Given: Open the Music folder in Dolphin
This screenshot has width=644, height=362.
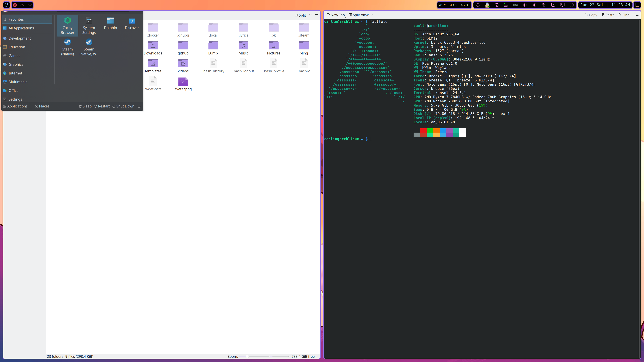Looking at the screenshot, I should (243, 48).
